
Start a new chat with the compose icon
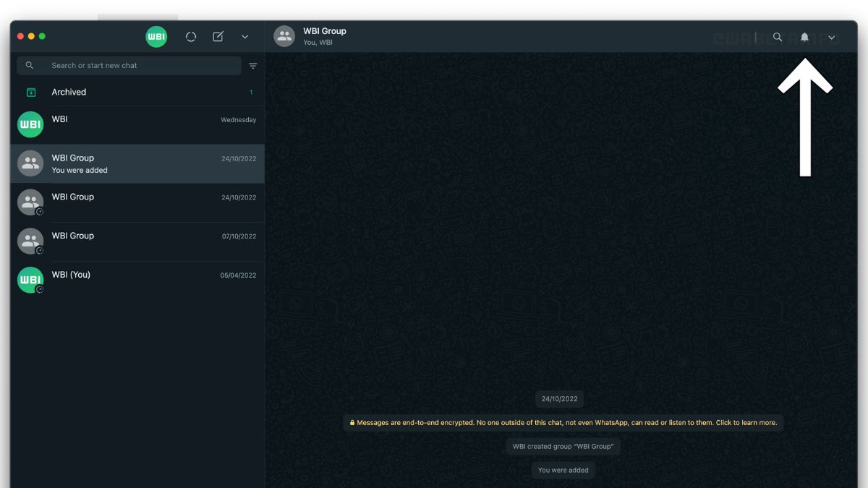[x=218, y=37]
